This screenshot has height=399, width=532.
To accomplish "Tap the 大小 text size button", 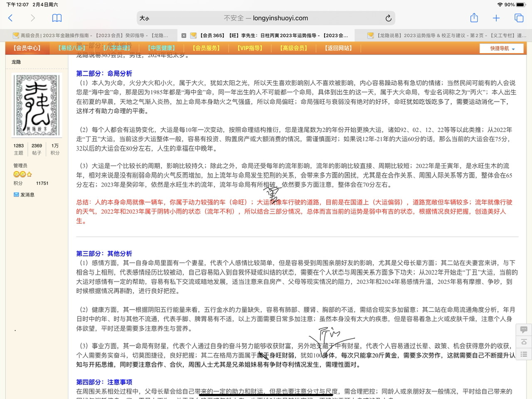I will point(144,18).
